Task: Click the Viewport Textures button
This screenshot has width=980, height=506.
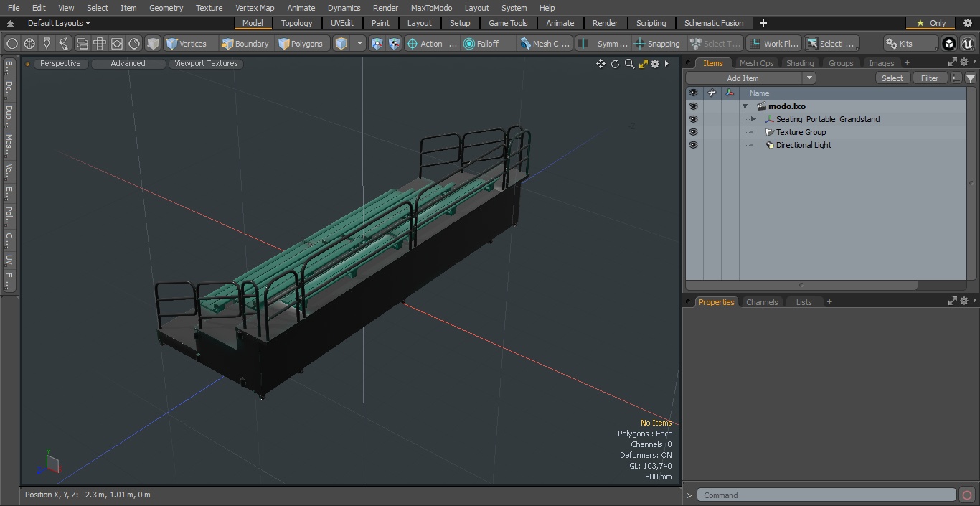Action: (206, 63)
